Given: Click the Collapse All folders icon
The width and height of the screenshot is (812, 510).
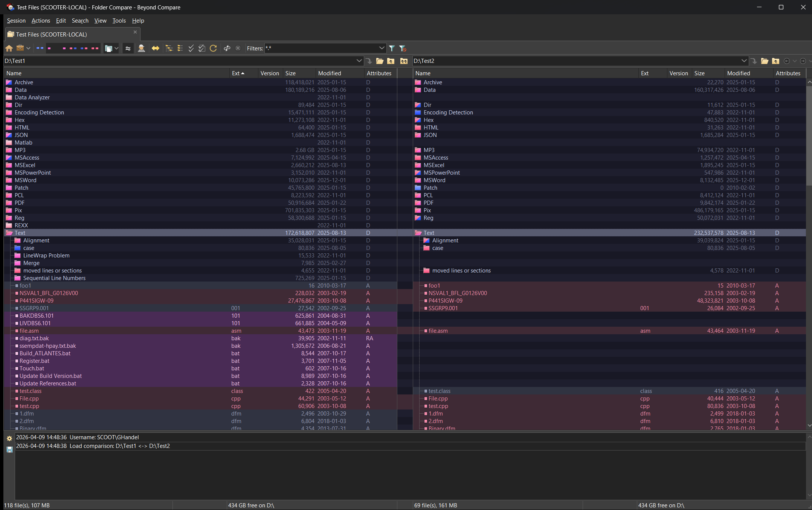Looking at the screenshot, I should (180, 48).
